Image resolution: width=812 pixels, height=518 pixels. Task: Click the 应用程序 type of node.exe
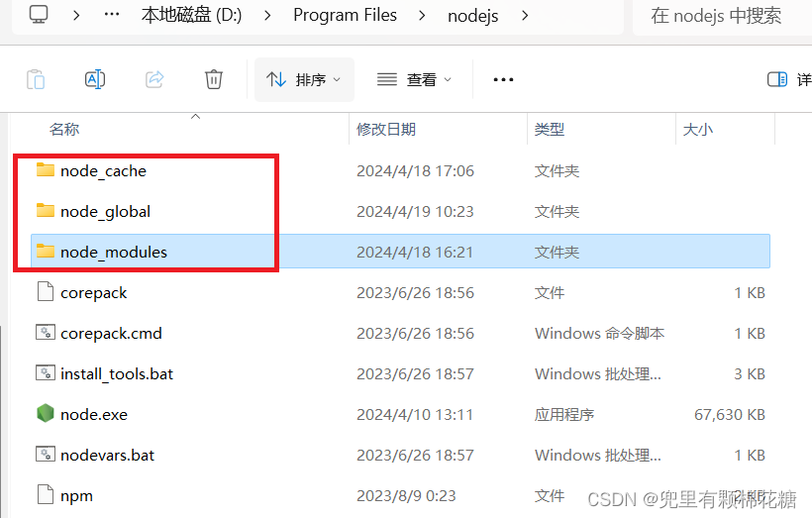(564, 415)
